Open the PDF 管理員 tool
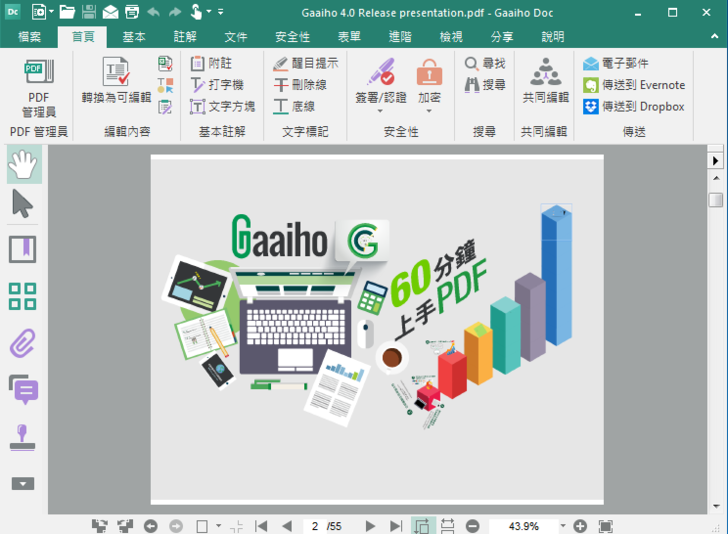This screenshot has height=534, width=728. pyautogui.click(x=39, y=88)
